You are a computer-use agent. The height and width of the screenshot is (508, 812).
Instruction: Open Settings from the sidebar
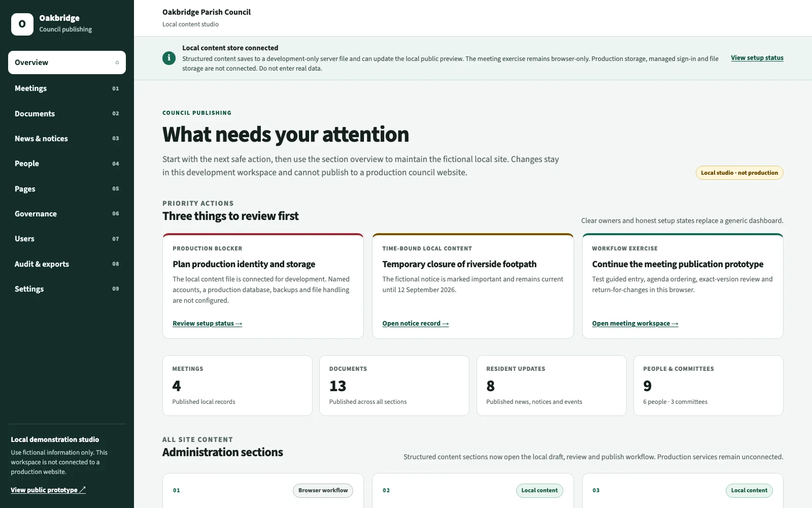click(x=67, y=289)
